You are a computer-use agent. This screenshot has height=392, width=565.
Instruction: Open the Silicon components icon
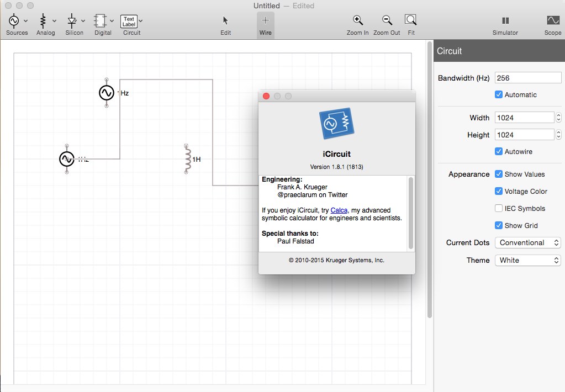tap(72, 22)
